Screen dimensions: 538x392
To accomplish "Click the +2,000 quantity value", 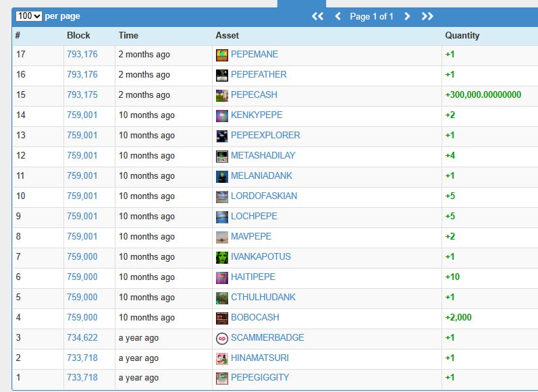I will tap(458, 317).
